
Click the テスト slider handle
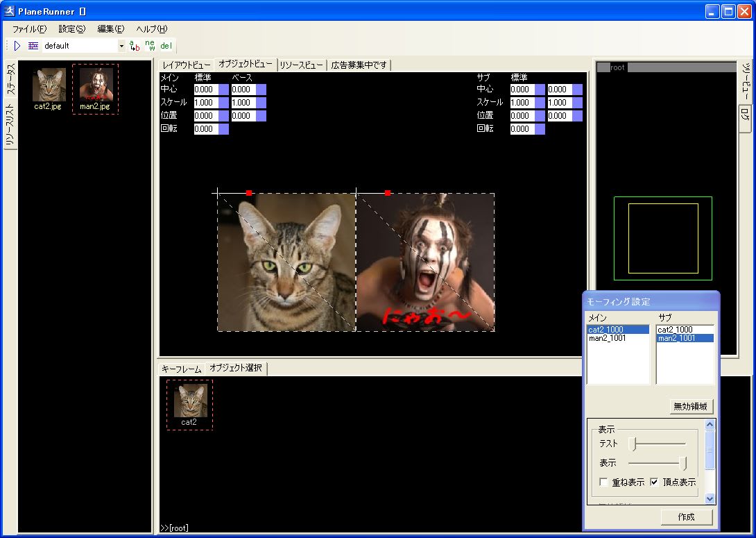(632, 444)
